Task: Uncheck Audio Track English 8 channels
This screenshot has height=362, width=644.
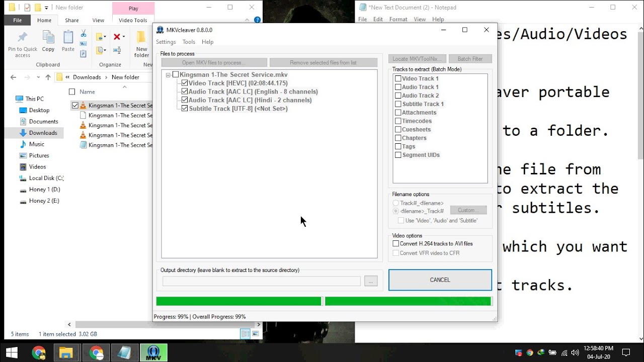Action: pyautogui.click(x=185, y=92)
